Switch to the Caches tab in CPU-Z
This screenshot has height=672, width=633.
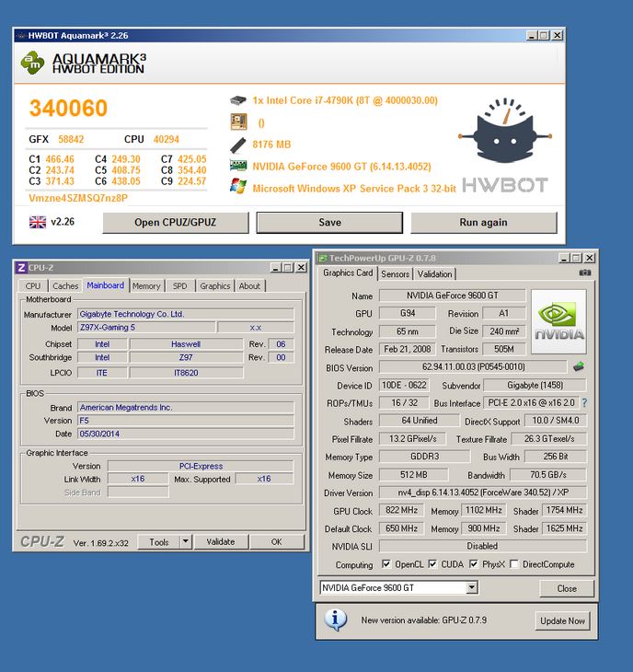pos(65,286)
